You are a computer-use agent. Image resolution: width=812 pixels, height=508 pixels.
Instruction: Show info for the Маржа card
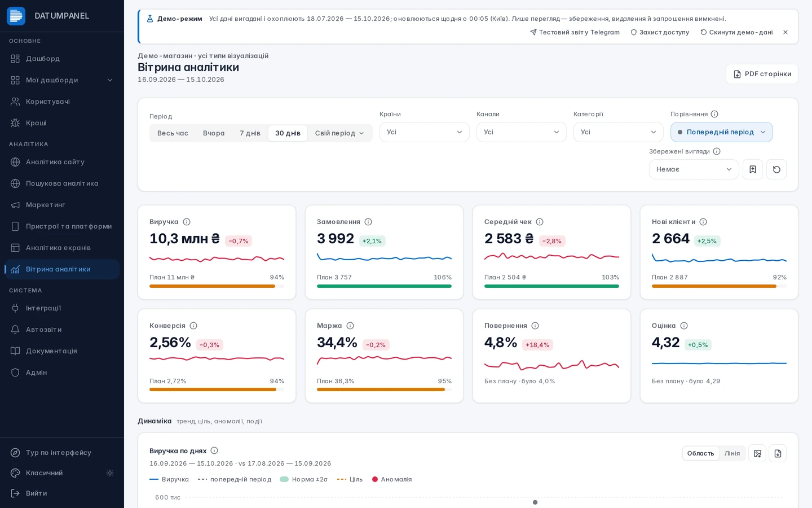pyautogui.click(x=350, y=326)
